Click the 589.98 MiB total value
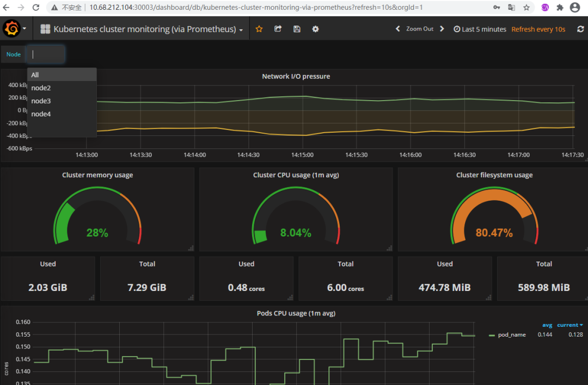The height and width of the screenshot is (385, 588). pyautogui.click(x=544, y=287)
